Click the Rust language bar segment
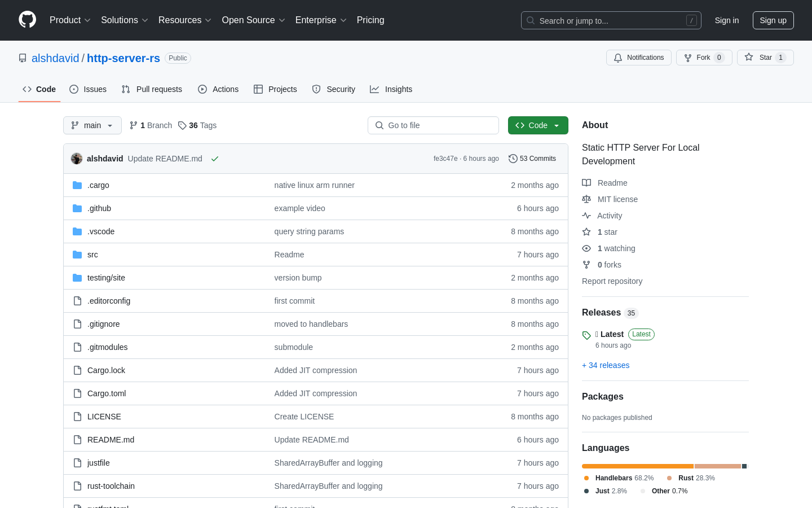 [718, 466]
